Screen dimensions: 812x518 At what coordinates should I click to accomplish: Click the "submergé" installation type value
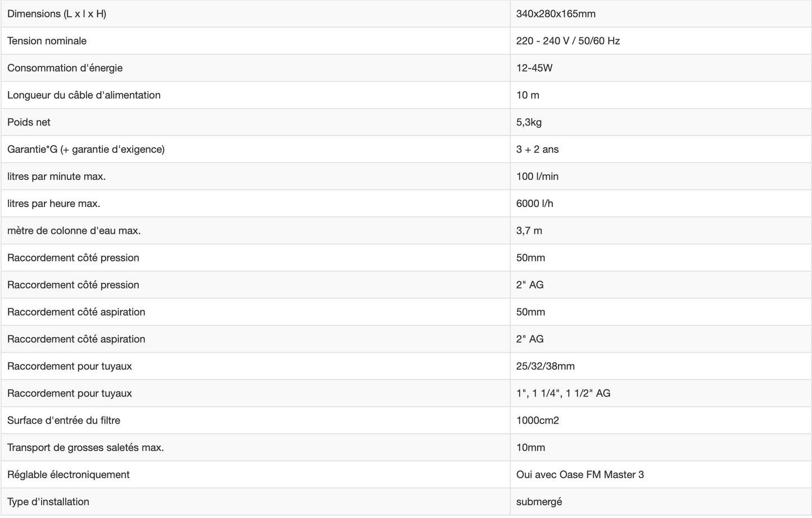tap(539, 502)
